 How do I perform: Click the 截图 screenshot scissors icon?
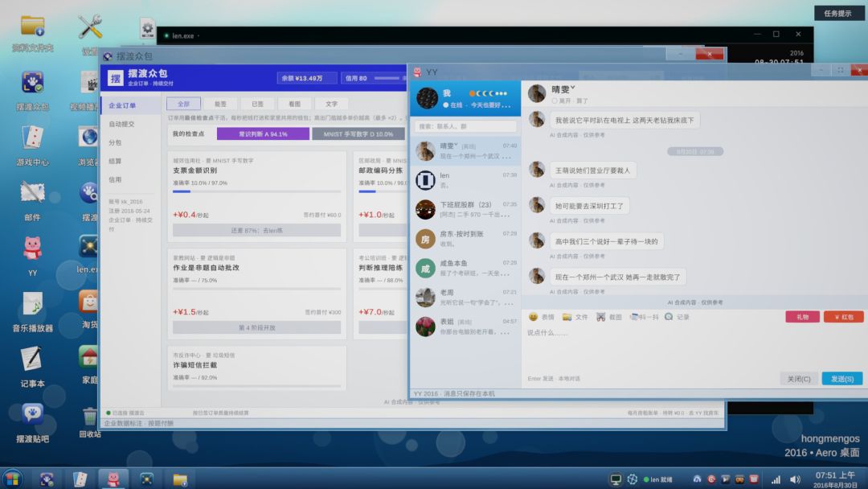click(x=608, y=317)
